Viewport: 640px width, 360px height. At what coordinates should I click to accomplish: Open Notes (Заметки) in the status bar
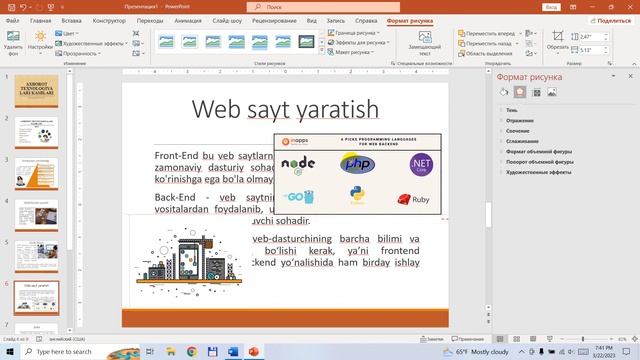click(x=432, y=339)
